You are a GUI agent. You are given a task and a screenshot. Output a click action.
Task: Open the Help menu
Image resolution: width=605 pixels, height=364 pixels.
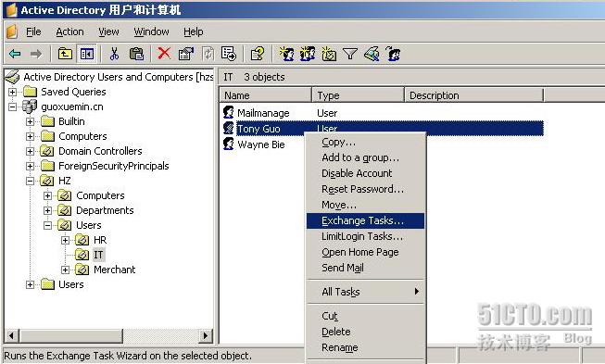point(194,31)
